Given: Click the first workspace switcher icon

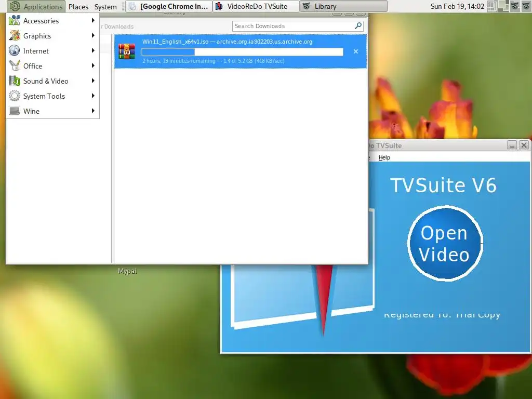Looking at the screenshot, I should click(x=492, y=6).
